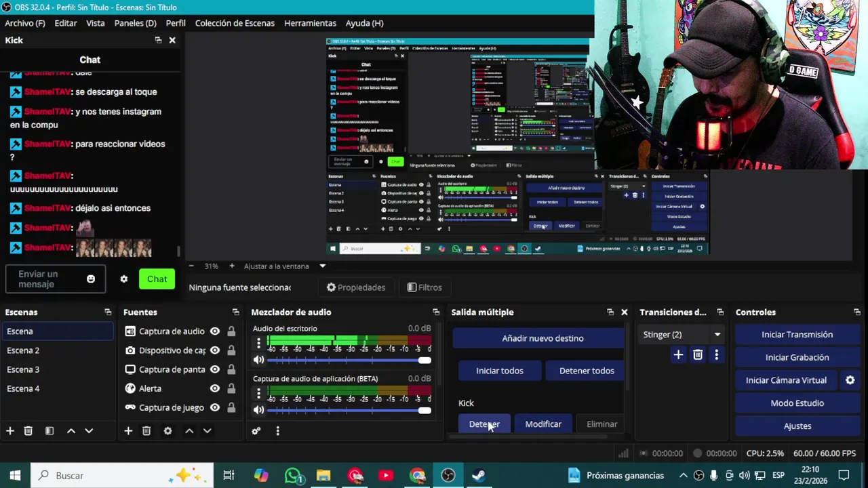This screenshot has width=868, height=488.
Task: Open advanced audio properties gears icon
Action: point(256,431)
